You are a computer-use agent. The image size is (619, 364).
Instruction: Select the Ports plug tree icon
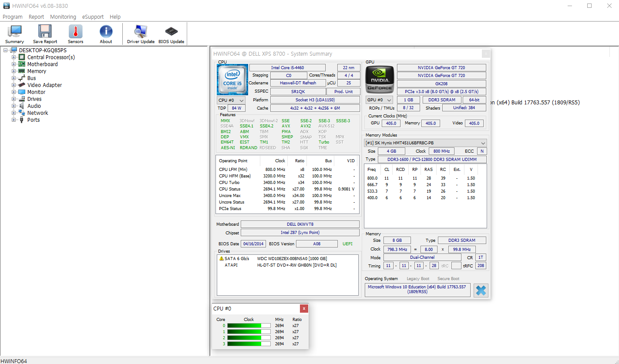pyautogui.click(x=22, y=120)
